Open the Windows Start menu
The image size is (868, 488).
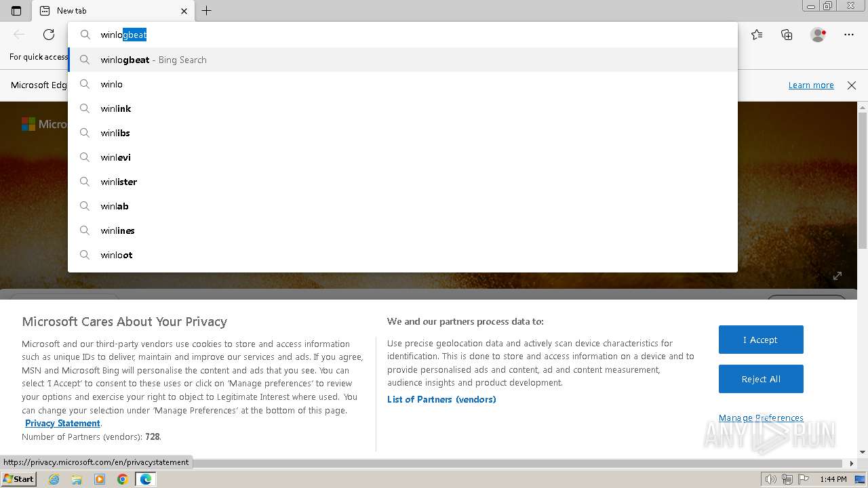[18, 479]
